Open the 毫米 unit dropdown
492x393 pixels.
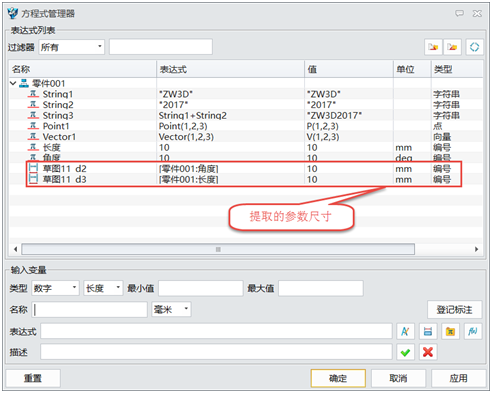[x=171, y=310]
